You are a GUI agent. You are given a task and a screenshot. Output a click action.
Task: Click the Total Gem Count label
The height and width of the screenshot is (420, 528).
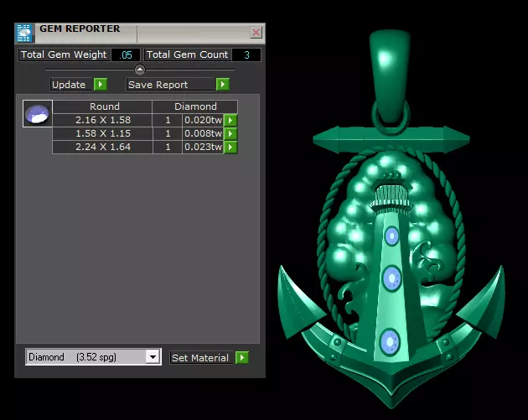(x=188, y=54)
